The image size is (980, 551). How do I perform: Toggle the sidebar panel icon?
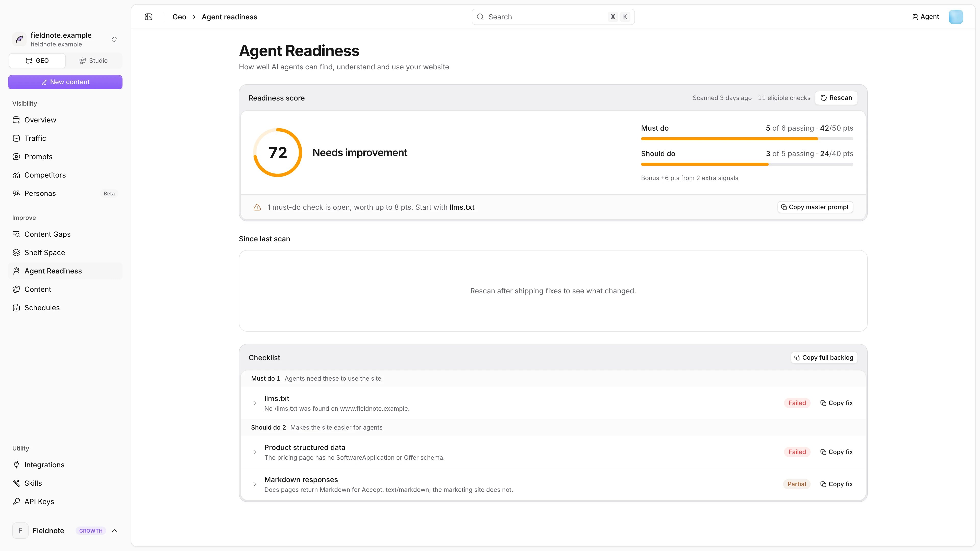click(148, 17)
